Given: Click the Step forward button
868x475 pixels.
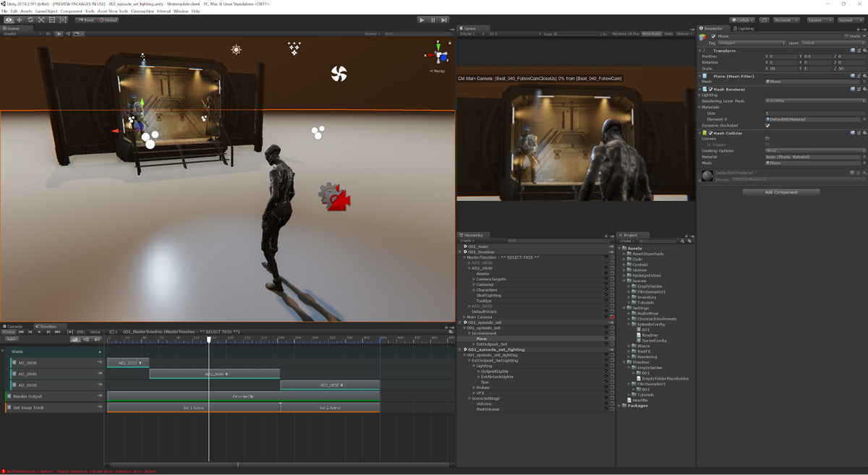Looking at the screenshot, I should [x=444, y=20].
